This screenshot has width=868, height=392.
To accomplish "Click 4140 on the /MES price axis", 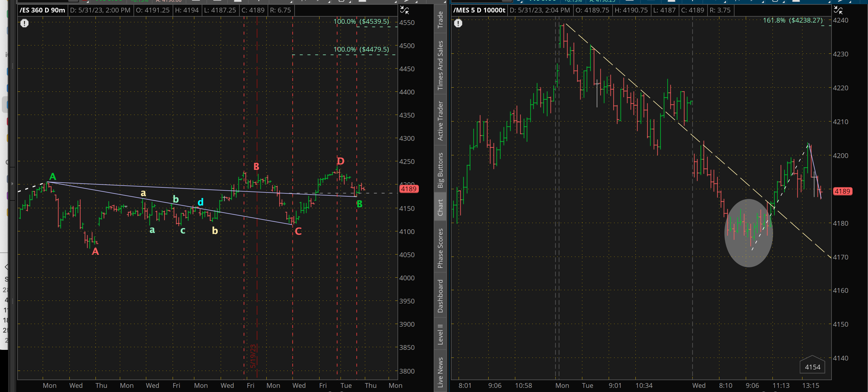I will click(x=840, y=358).
